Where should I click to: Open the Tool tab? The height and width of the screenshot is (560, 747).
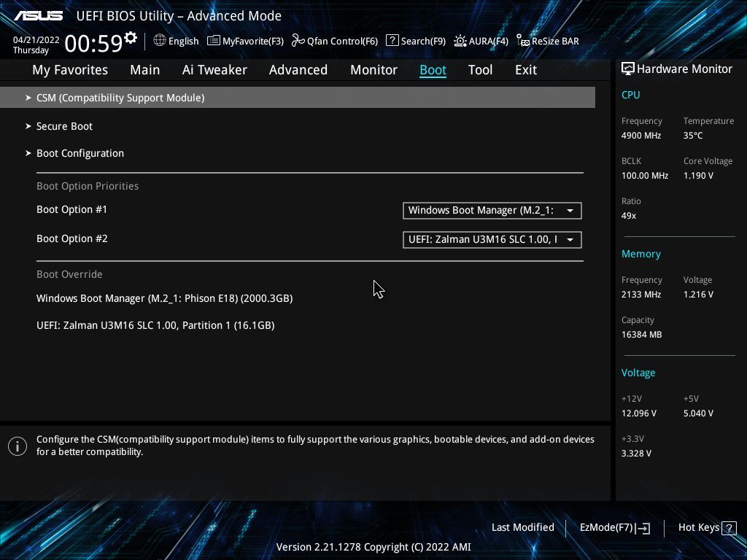[480, 70]
